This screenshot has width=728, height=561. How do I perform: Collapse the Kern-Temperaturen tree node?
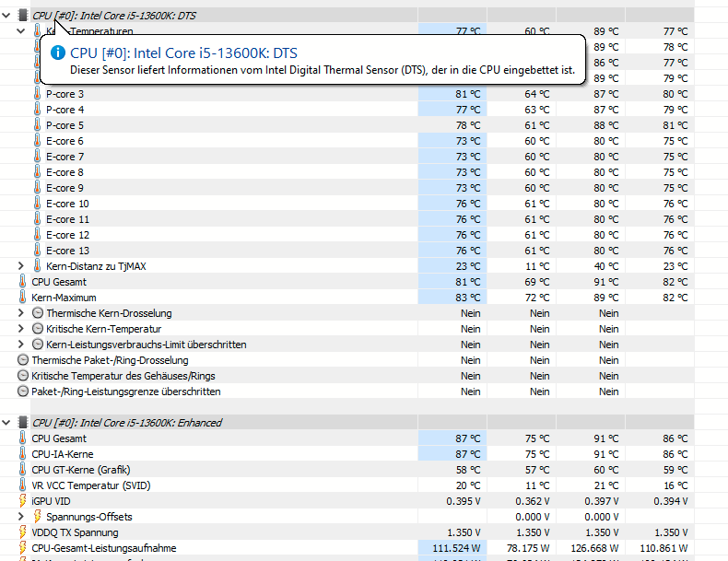(x=21, y=31)
